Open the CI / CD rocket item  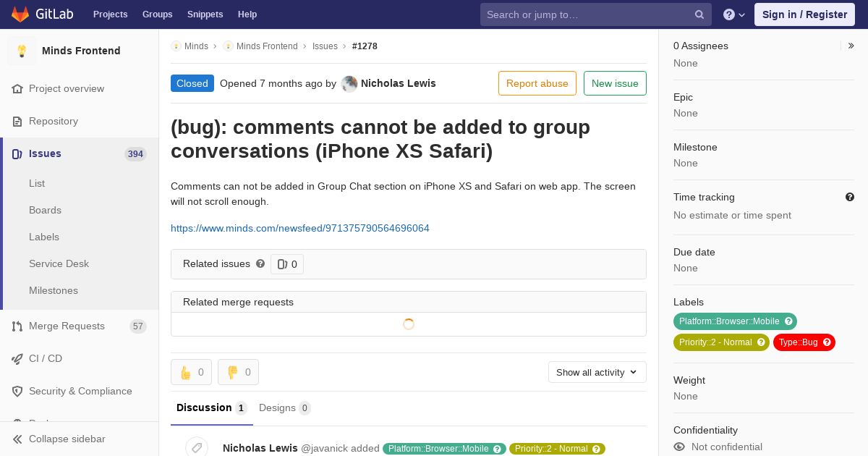coord(46,358)
